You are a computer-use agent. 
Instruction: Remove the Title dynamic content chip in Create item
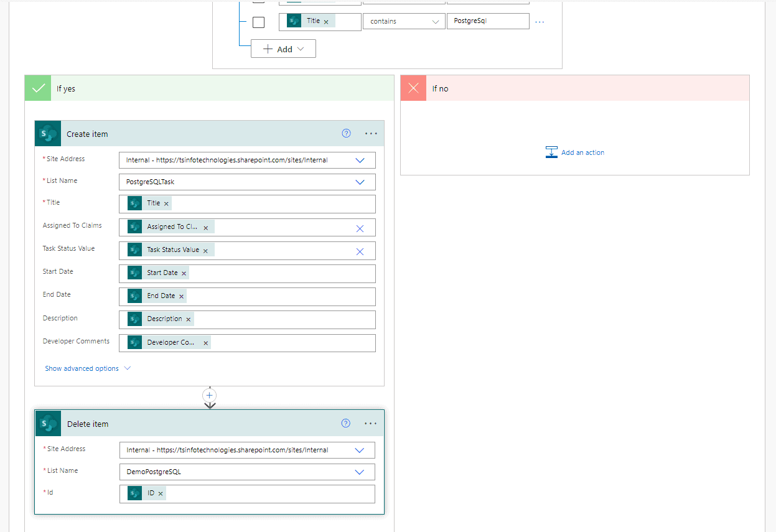pos(165,202)
